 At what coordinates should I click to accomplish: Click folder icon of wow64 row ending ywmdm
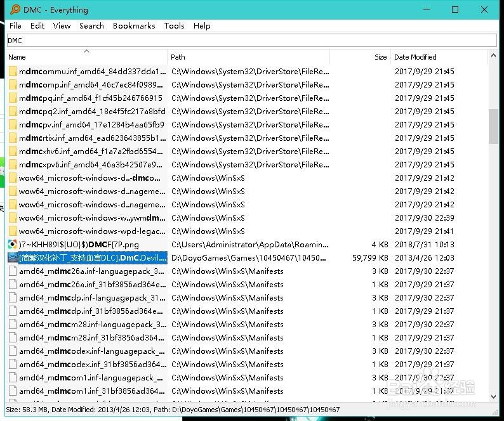pyautogui.click(x=13, y=217)
